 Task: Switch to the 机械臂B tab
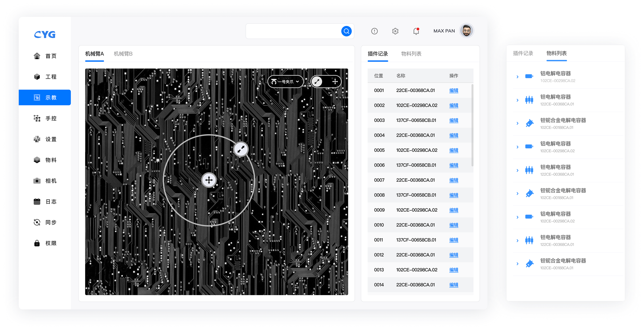pyautogui.click(x=123, y=54)
